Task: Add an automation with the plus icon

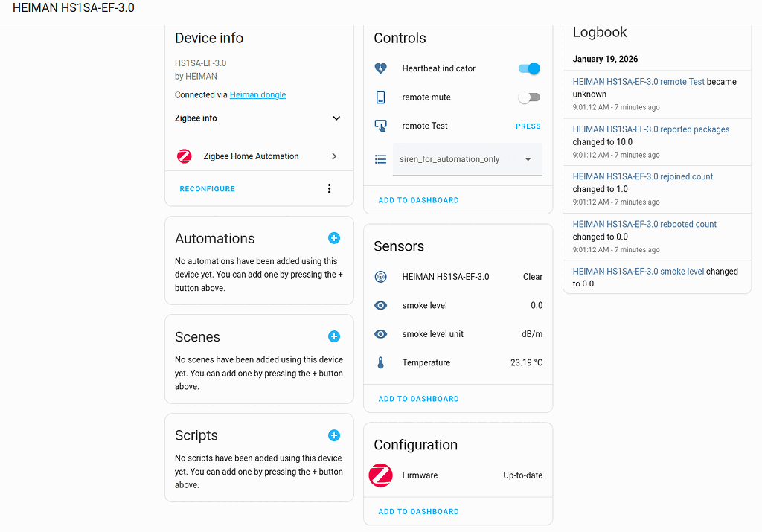Action: coord(334,238)
